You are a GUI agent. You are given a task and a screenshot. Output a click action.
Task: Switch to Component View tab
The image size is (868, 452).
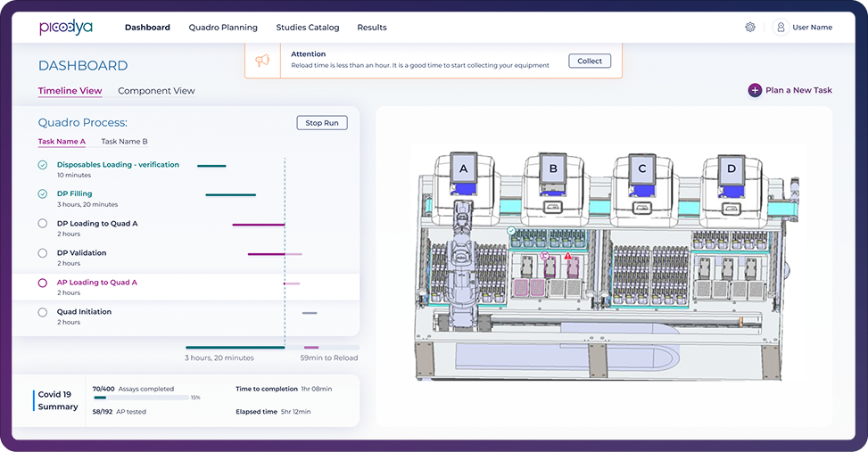[x=156, y=91]
